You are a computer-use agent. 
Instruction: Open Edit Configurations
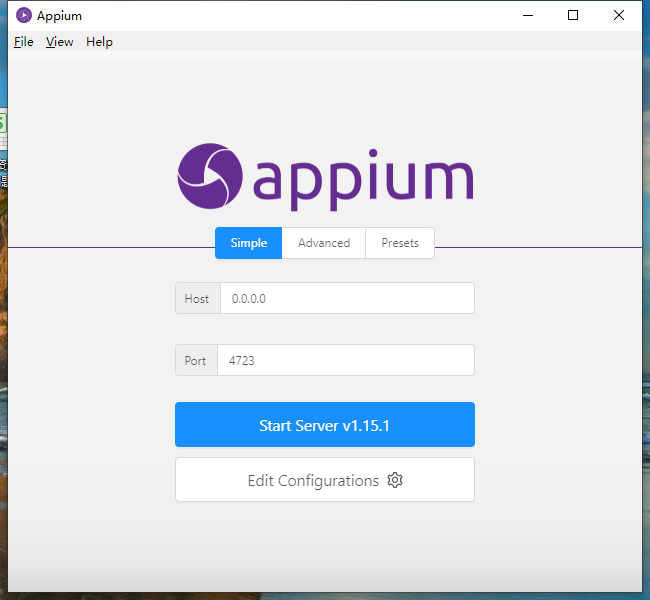(x=325, y=480)
